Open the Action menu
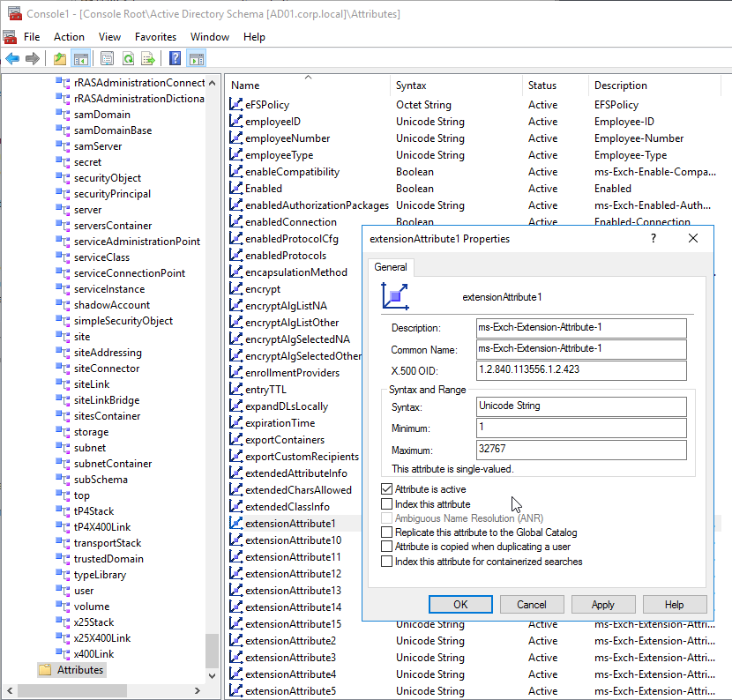 [69, 37]
